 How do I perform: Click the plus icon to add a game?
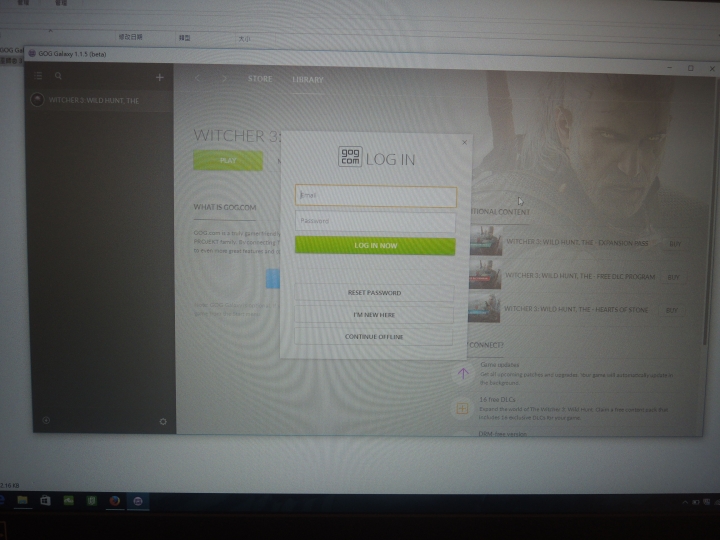tap(159, 78)
